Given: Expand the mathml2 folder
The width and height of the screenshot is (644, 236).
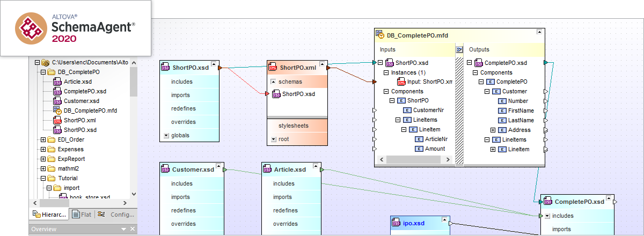Looking at the screenshot, I should pos(43,168).
